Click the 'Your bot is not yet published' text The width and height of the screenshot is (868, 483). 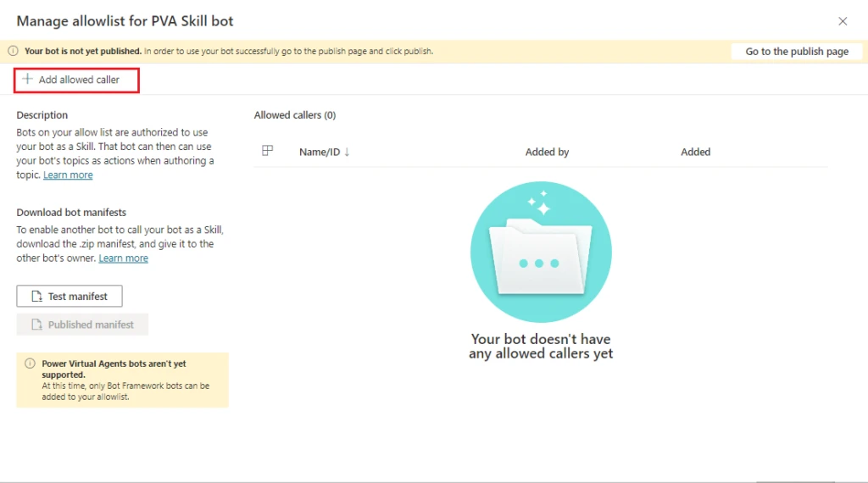[x=83, y=51]
